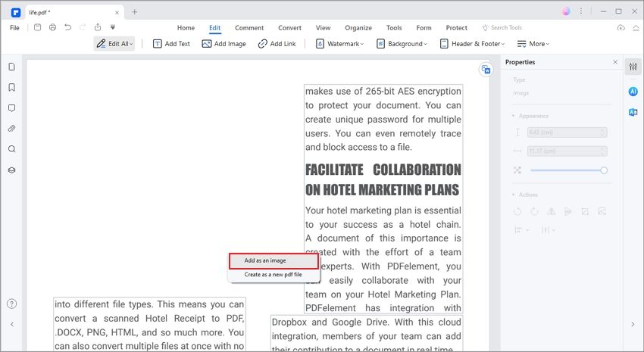Switch to the Organize tab
Image resolution: width=644 pixels, height=352 pixels.
pyautogui.click(x=358, y=28)
